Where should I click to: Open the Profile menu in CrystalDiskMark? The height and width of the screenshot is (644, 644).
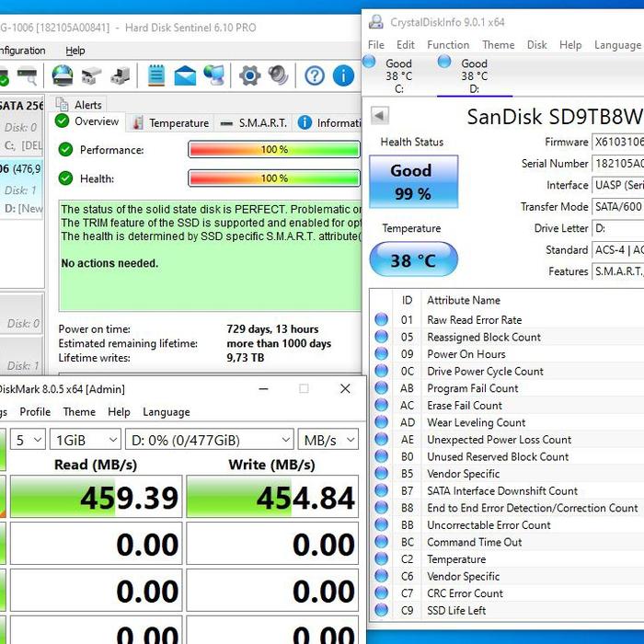(x=35, y=411)
